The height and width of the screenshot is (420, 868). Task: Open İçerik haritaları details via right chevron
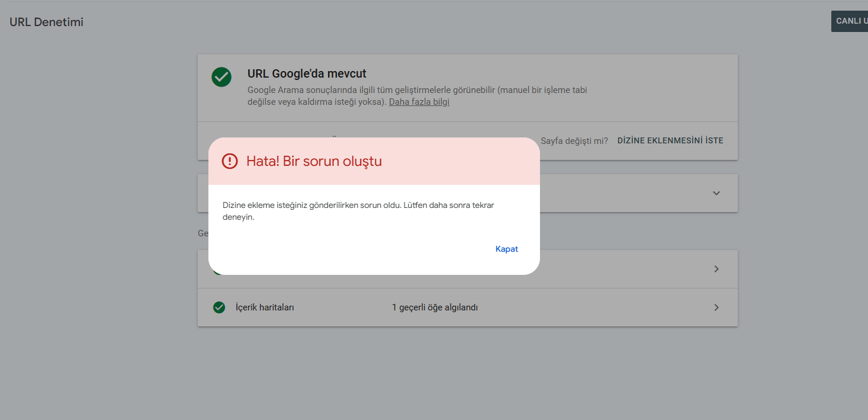click(716, 307)
